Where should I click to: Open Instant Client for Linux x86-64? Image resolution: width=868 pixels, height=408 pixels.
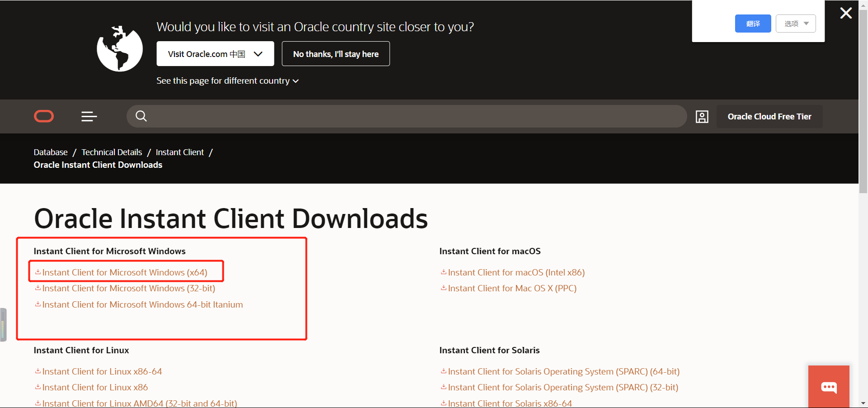coord(102,371)
